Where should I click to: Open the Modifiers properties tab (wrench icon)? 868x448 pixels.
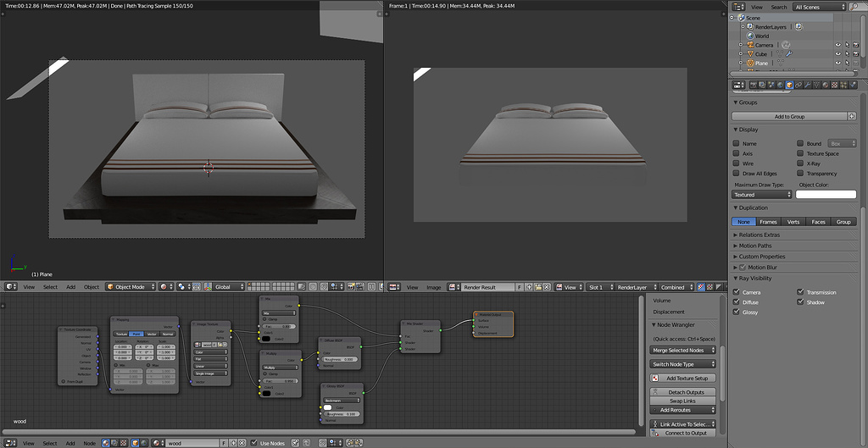(807, 85)
